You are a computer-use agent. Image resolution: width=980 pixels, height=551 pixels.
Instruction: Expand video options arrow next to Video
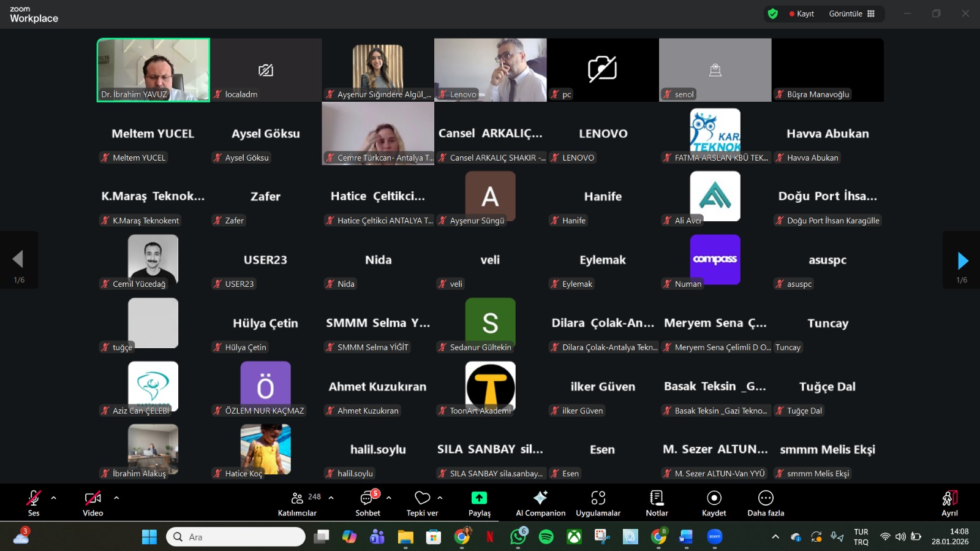pos(116,498)
